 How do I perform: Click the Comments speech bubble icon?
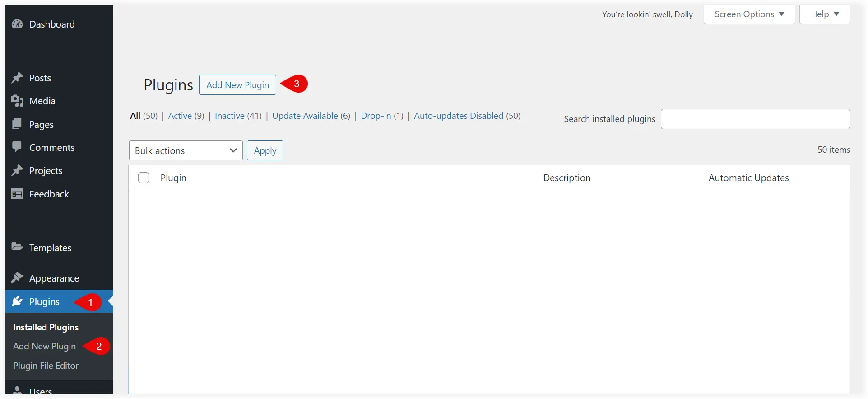coord(17,147)
